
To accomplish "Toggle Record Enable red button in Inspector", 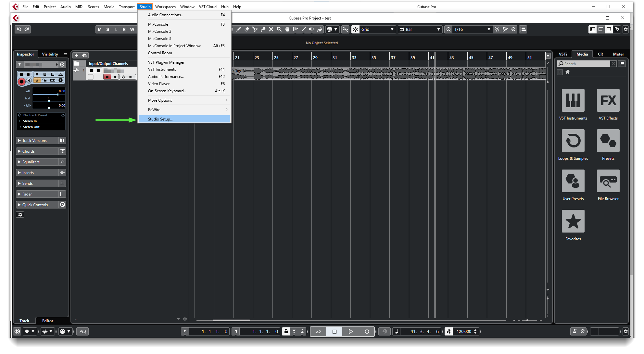I will click(x=21, y=82).
